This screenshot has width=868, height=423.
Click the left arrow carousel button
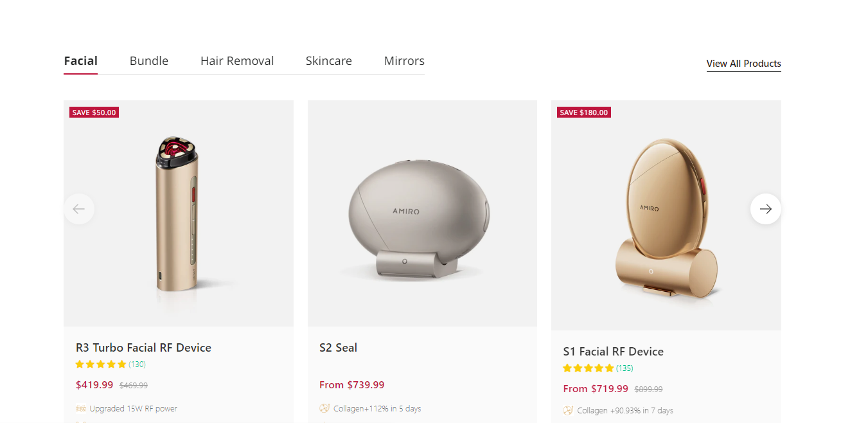[79, 209]
